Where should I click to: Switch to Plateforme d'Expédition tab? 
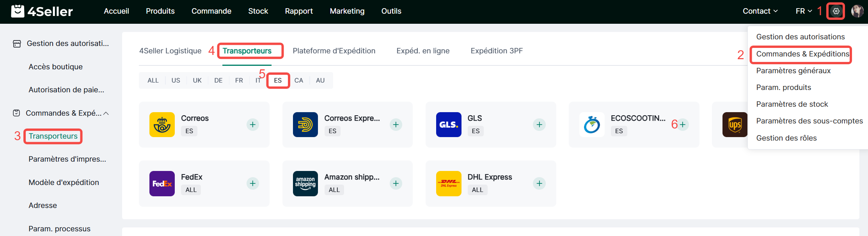click(x=334, y=51)
